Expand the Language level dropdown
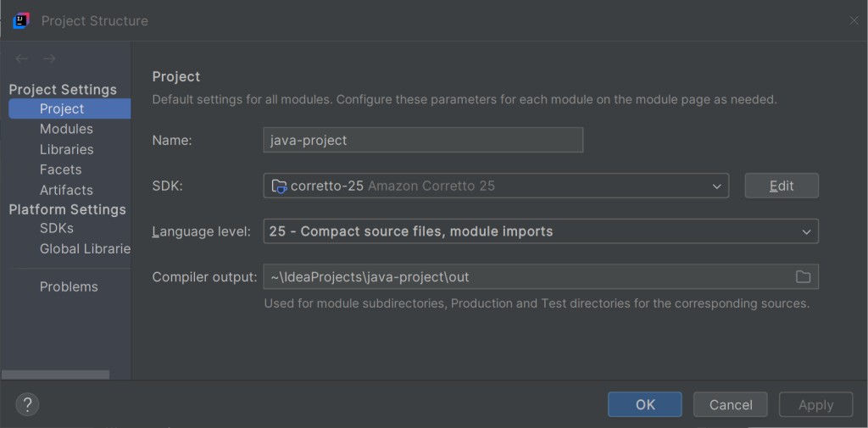868x428 pixels. point(805,231)
